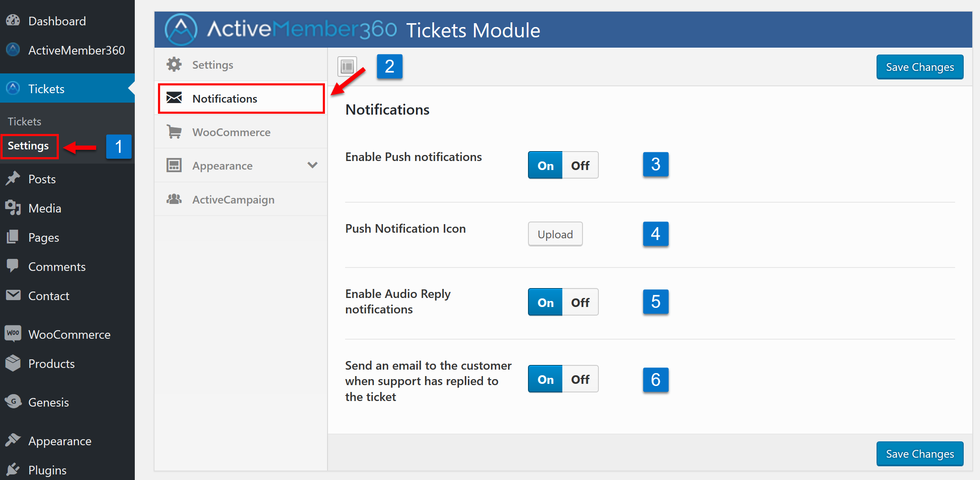980x480 pixels.
Task: Click the WooCommerce woo icon
Action: pos(13,333)
